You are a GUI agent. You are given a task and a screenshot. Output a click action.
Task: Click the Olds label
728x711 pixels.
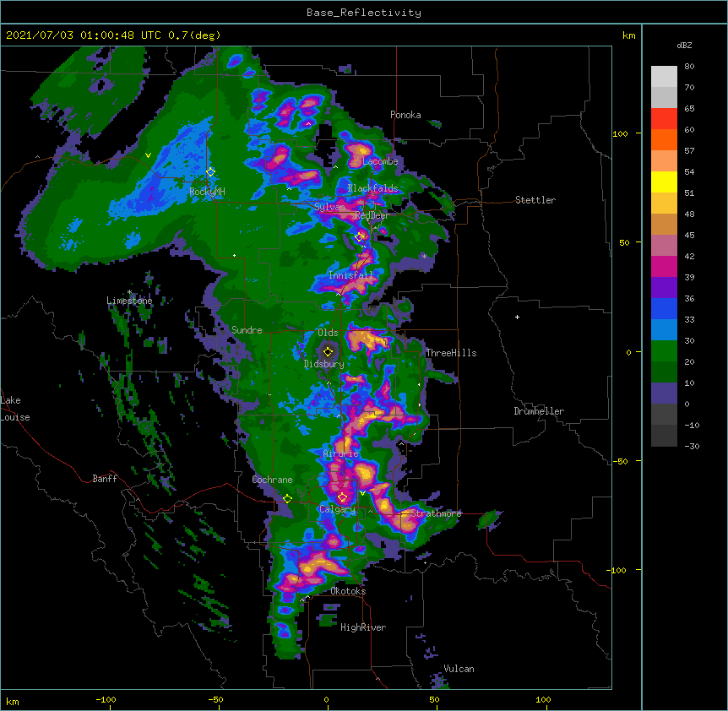click(328, 333)
